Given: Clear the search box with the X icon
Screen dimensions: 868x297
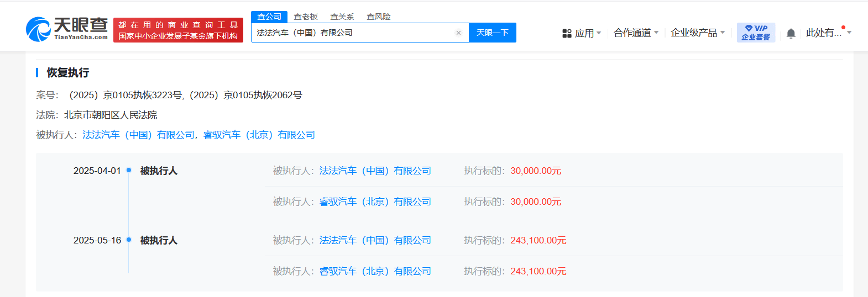Looking at the screenshot, I should point(458,33).
